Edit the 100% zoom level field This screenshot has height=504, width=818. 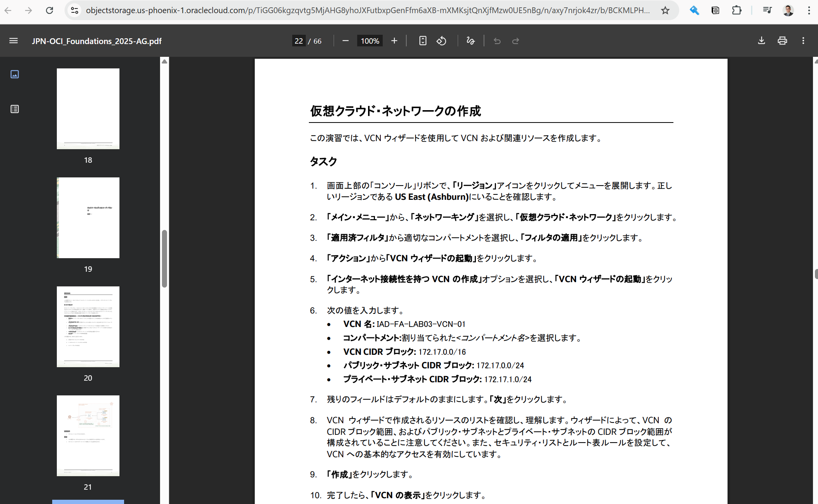click(370, 41)
